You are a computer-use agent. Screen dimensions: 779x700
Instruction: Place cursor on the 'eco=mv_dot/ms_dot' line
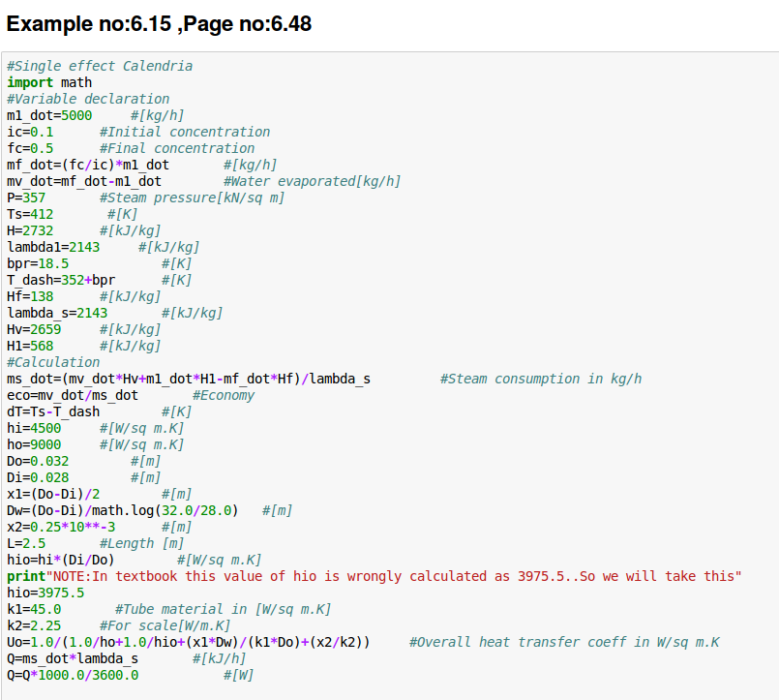coord(73,395)
